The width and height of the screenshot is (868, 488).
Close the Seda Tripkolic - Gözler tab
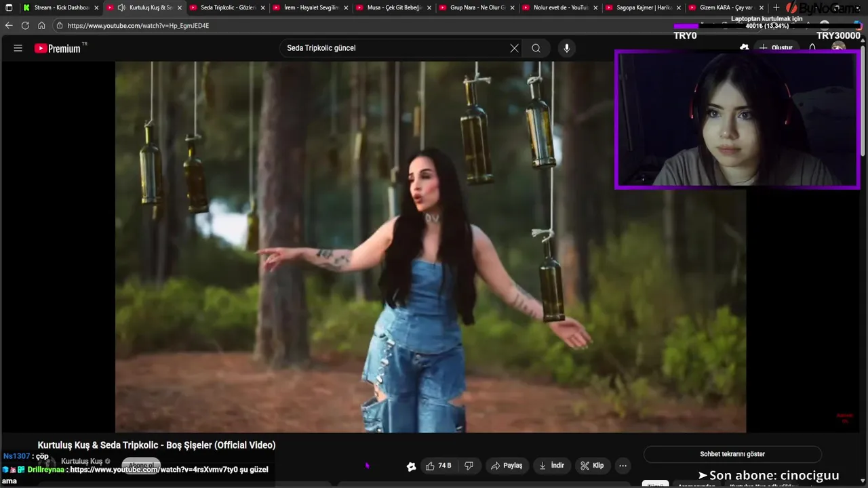(262, 7)
